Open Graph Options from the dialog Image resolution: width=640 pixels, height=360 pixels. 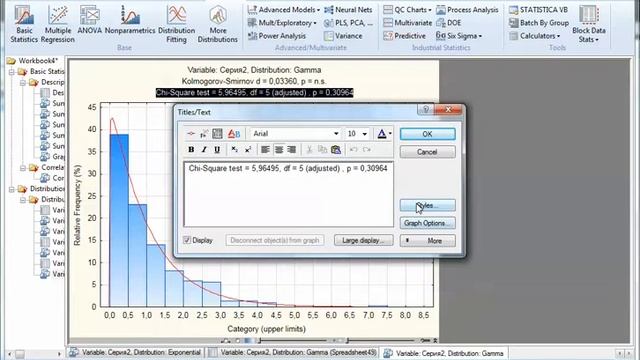[x=427, y=223]
